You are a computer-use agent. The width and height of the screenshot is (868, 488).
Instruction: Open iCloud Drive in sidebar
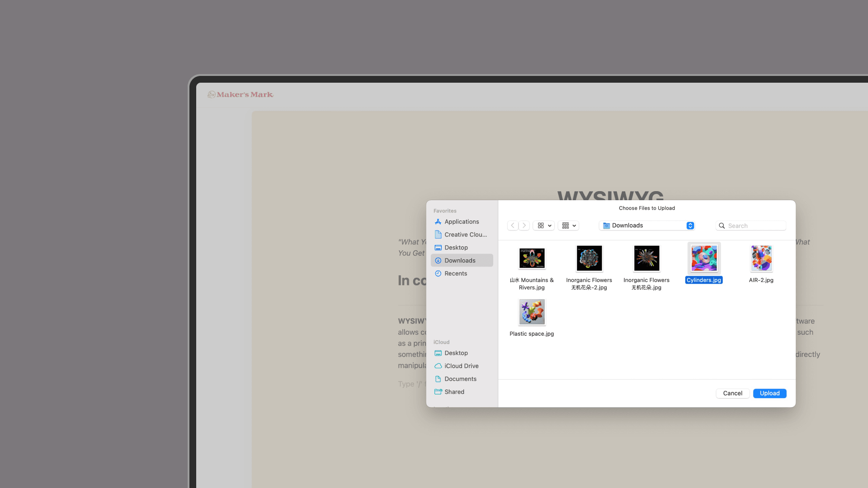pos(461,366)
